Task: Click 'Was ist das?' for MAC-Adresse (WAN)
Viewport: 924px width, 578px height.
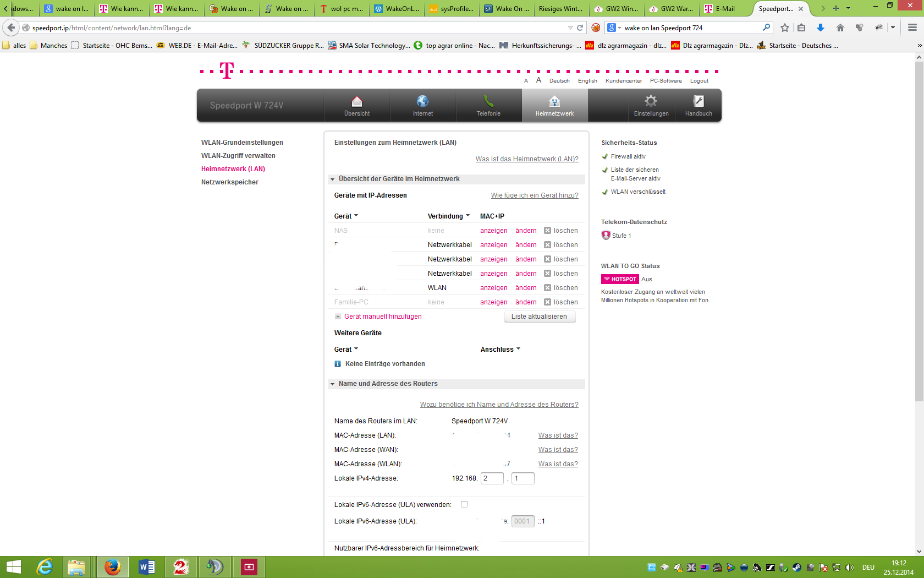Action: (x=558, y=450)
